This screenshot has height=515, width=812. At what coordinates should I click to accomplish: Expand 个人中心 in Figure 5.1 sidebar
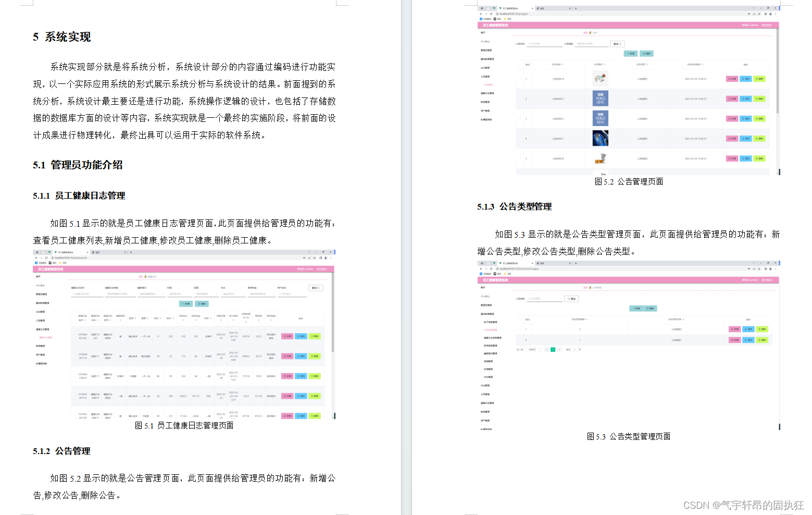tap(48, 286)
